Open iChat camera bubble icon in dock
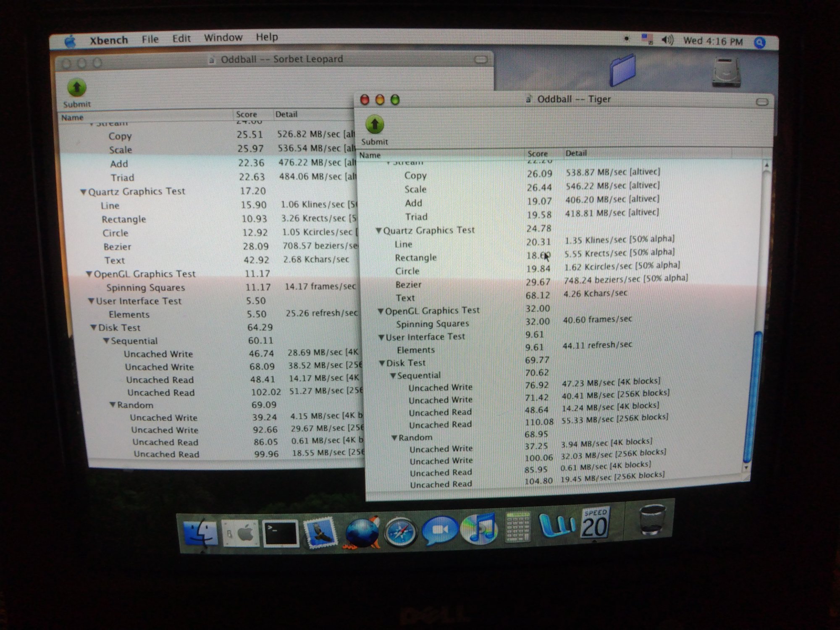The image size is (840, 630). pos(440,530)
